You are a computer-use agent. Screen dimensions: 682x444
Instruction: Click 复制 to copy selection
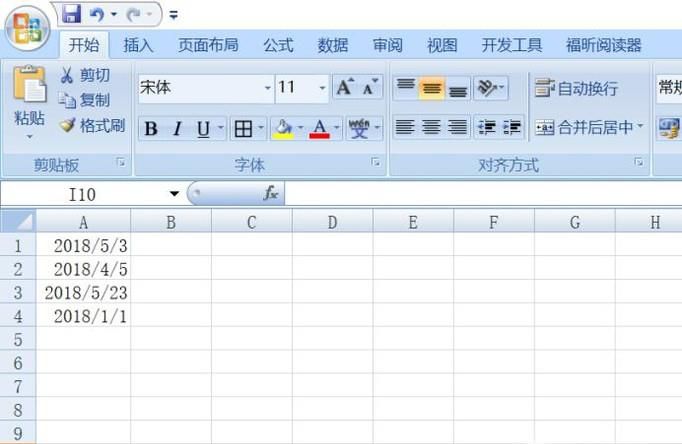click(85, 100)
